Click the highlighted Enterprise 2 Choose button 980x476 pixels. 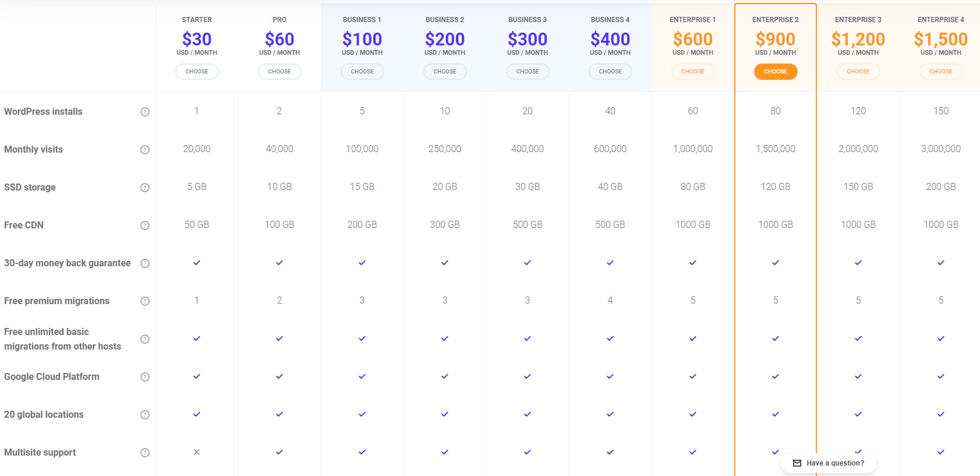(x=776, y=71)
